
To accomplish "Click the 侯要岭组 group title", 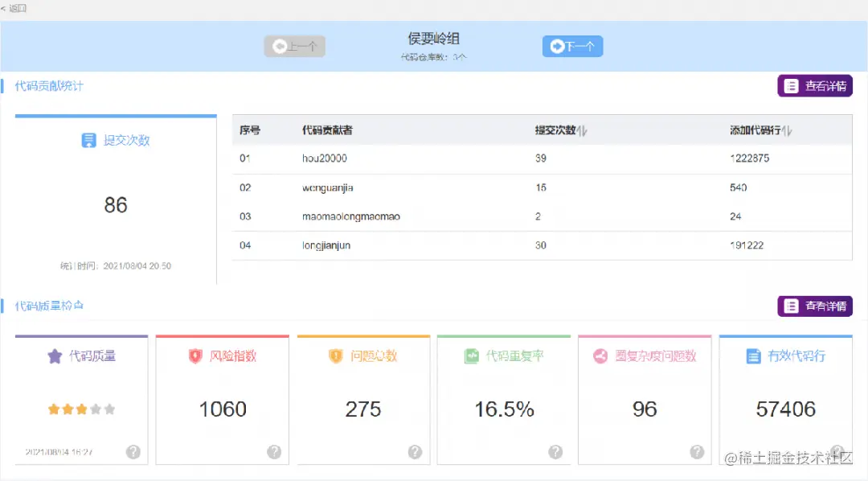I will tap(433, 39).
